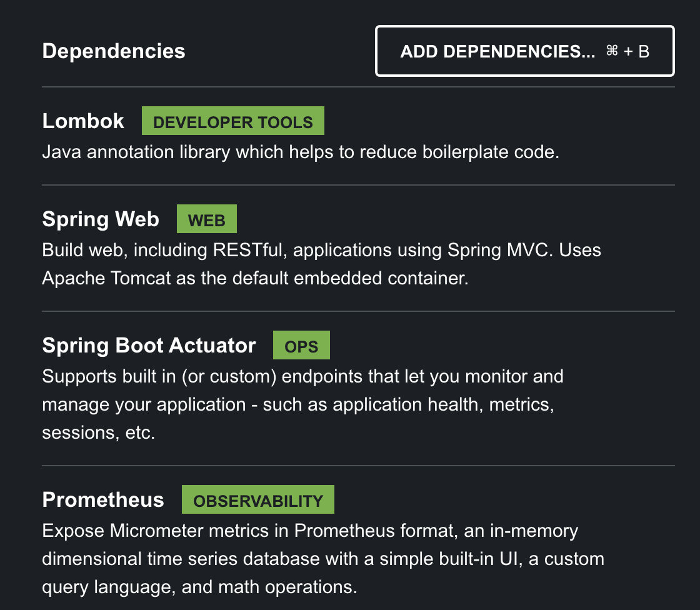Select the Spring Boot Actuator title
Screen dimensions: 700x610
[x=149, y=345]
